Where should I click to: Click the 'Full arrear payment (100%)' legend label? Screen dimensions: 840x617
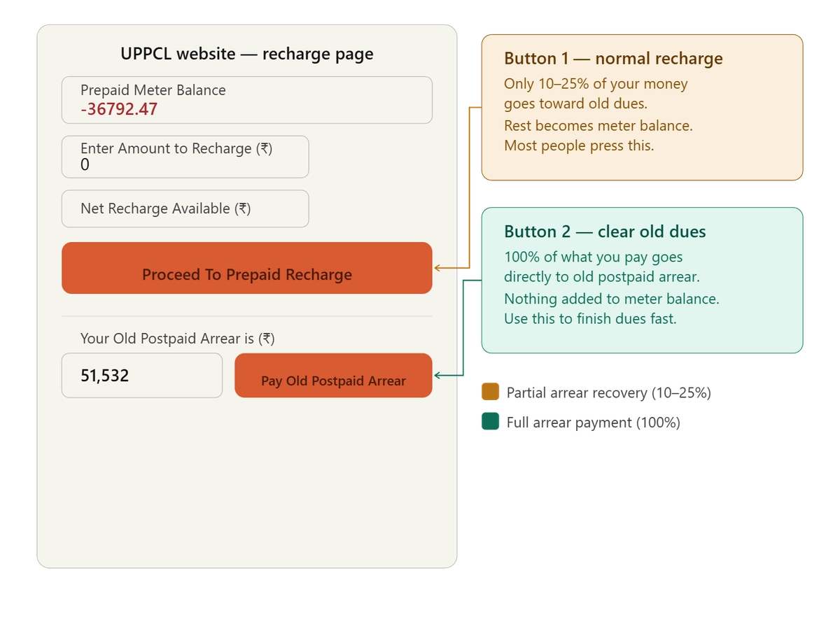pos(594,423)
